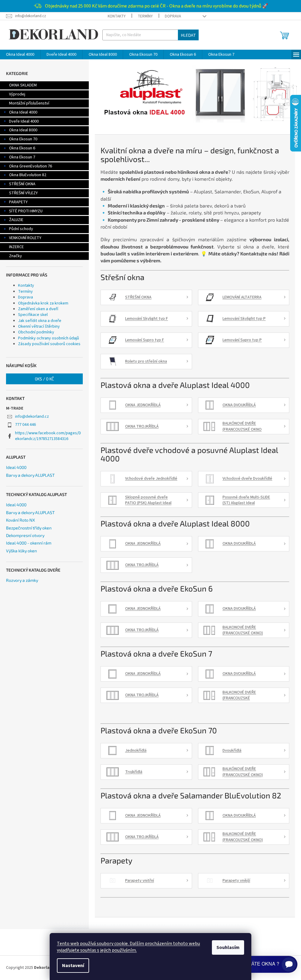Select Okna Ekosun 70 navigation tab
Viewport: 301px width, 980px height.
coord(143,55)
